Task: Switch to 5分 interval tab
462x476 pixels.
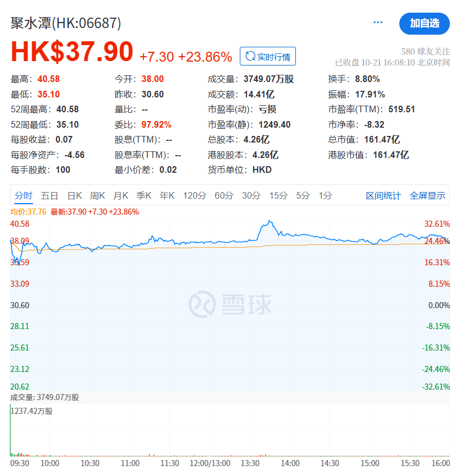Action: tap(303, 195)
